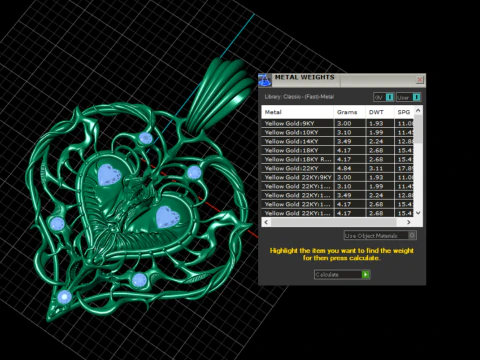Sort by the Grams column header
Viewport: 480px width, 360px height.
[x=349, y=112]
